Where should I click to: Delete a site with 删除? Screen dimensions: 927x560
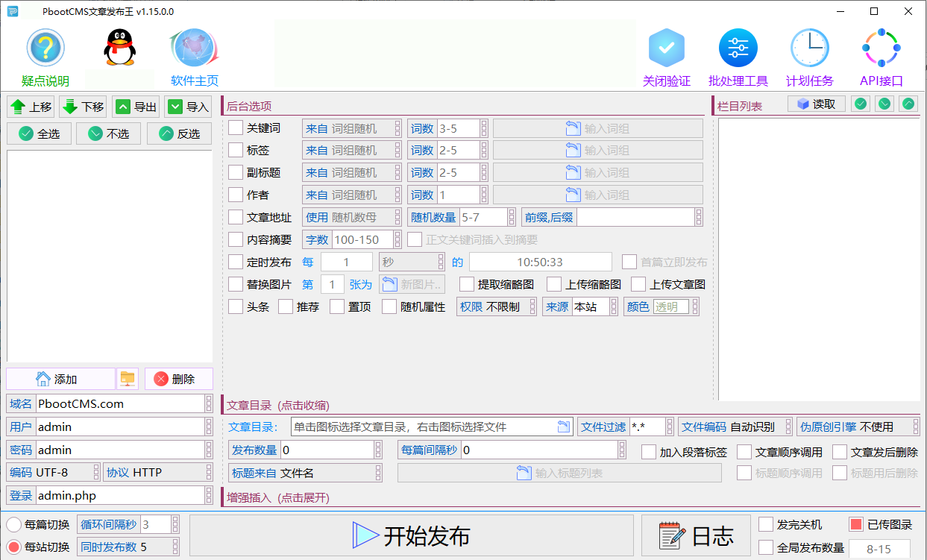click(x=179, y=379)
